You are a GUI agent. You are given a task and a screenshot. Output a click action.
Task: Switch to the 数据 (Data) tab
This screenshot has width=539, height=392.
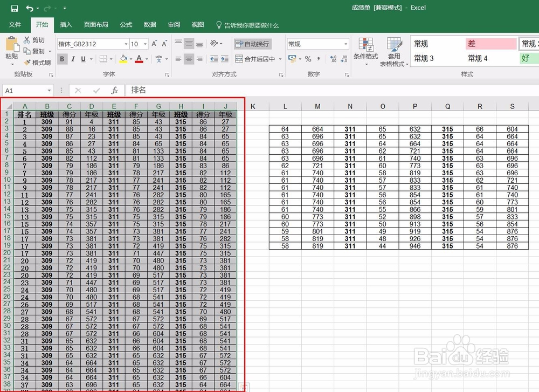click(150, 25)
